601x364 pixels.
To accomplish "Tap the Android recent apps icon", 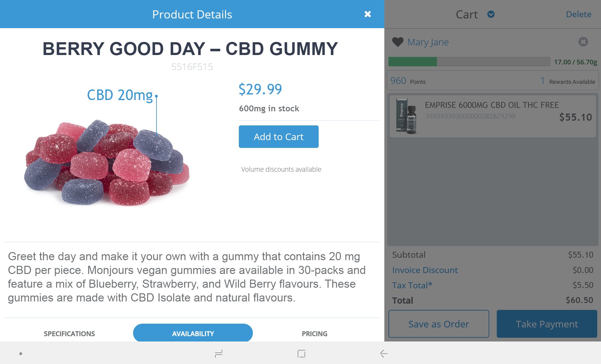I will [x=218, y=354].
